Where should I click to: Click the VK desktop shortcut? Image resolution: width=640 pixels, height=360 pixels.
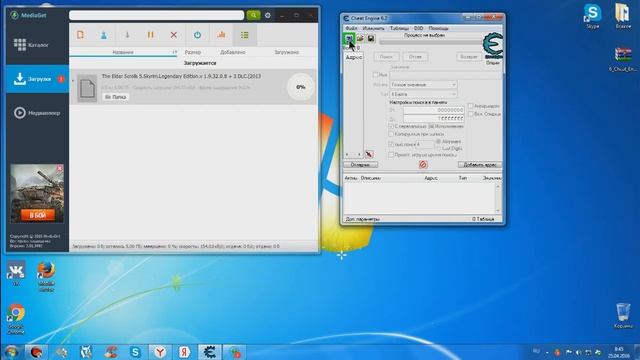(x=16, y=273)
